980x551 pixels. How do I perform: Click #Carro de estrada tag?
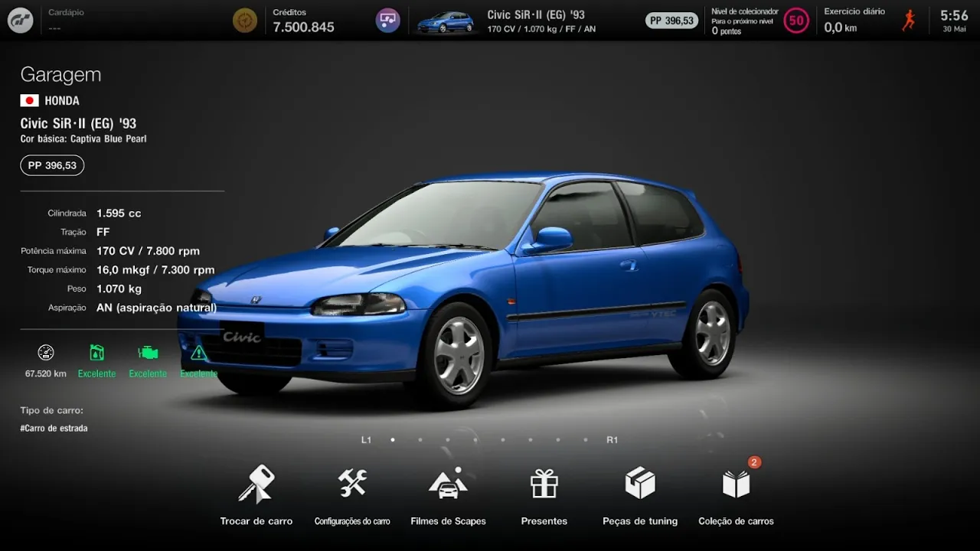54,429
